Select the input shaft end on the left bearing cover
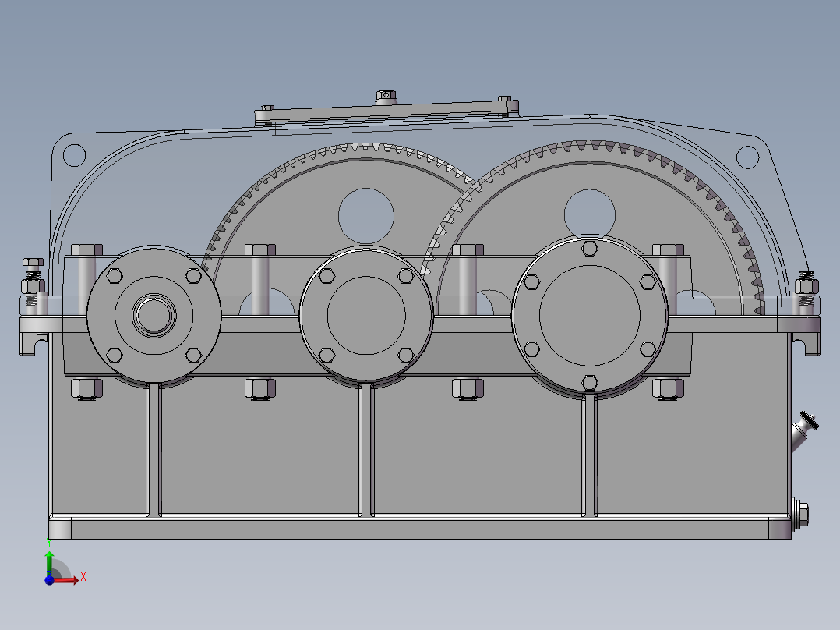 coord(154,315)
